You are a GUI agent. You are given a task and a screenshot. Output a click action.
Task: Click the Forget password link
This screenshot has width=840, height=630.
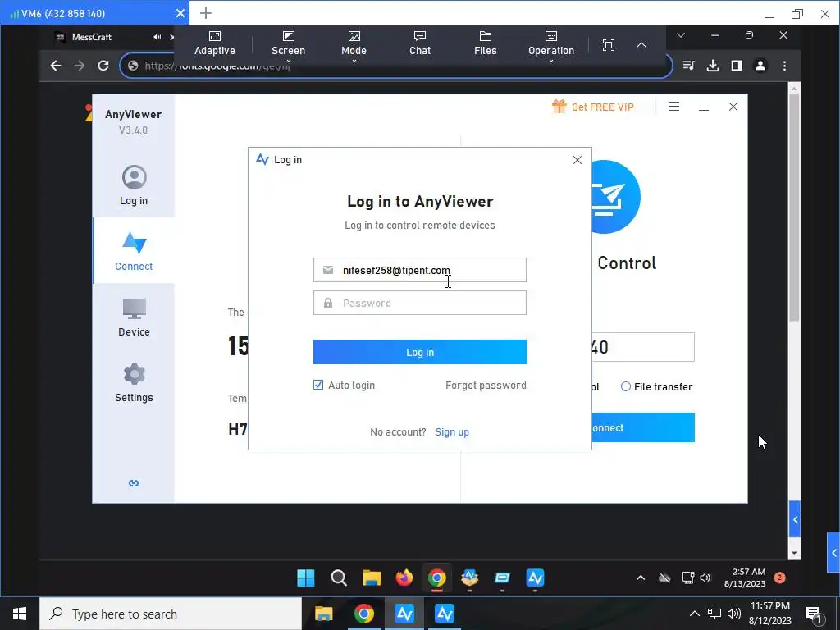[486, 386]
